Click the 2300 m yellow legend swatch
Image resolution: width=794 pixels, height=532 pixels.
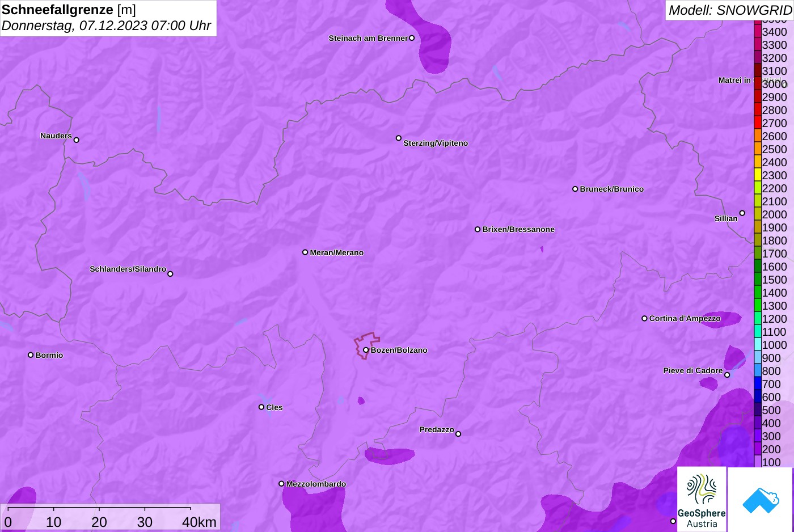point(757,175)
